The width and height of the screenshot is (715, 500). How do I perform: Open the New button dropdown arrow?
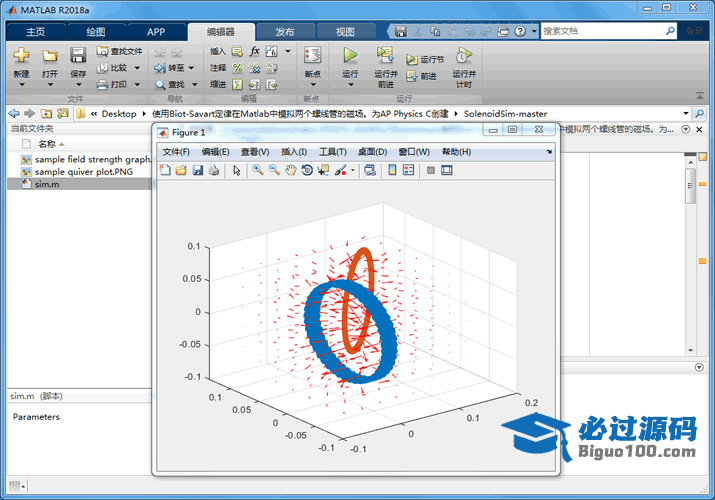pos(21,84)
